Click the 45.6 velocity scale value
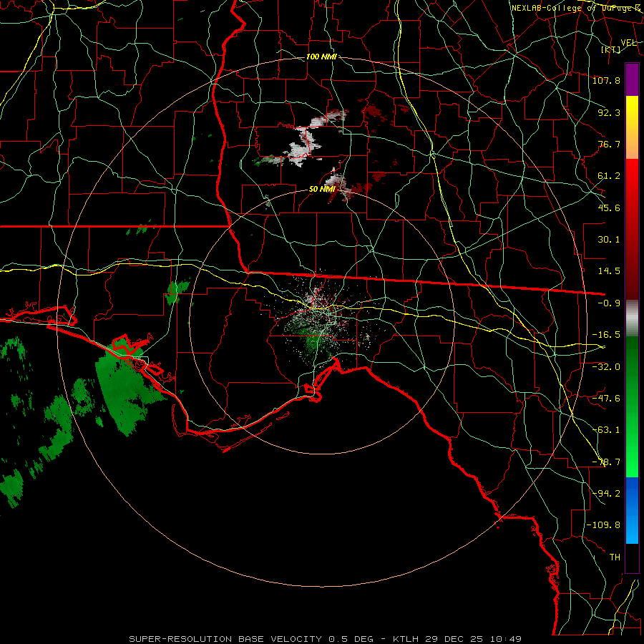 click(x=609, y=208)
